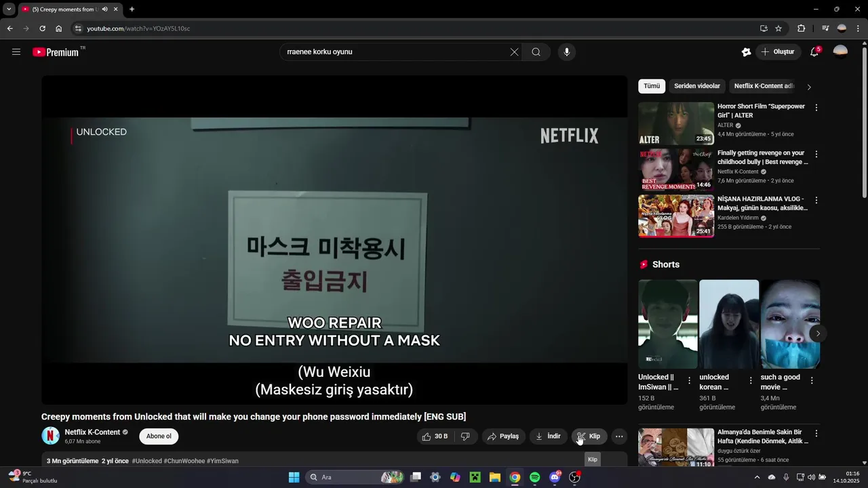Open the YouTube notifications bell

pyautogui.click(x=814, y=52)
